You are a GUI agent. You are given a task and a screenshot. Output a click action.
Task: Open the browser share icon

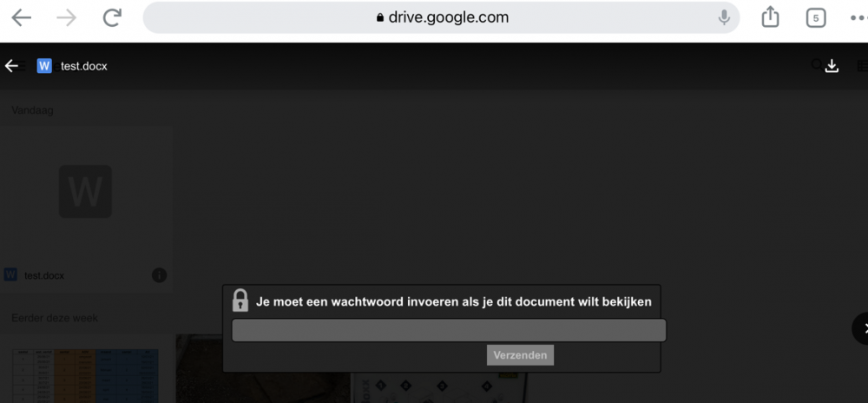pyautogui.click(x=770, y=17)
